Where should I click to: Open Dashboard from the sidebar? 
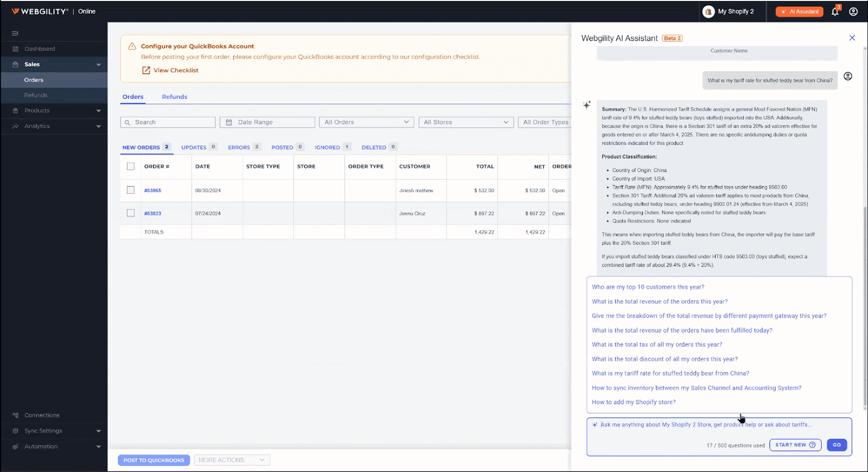coord(40,49)
